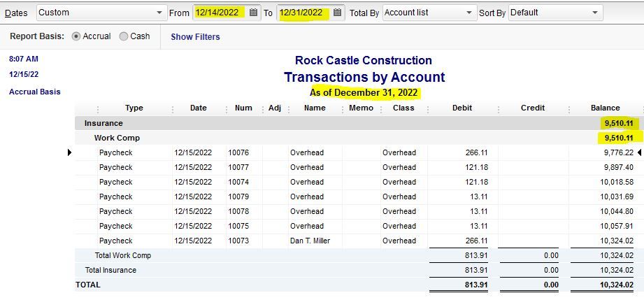
Task: Open the To date calendar picker
Action: pos(338,13)
